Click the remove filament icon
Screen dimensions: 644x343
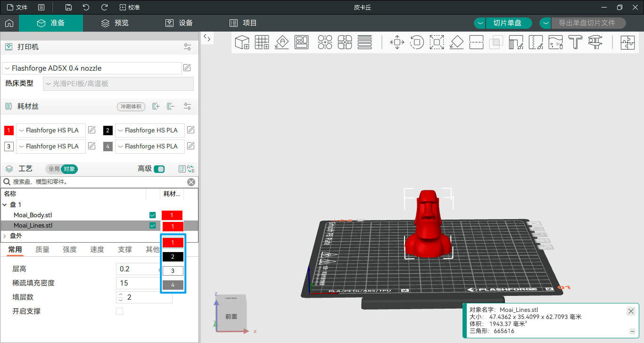(x=171, y=106)
